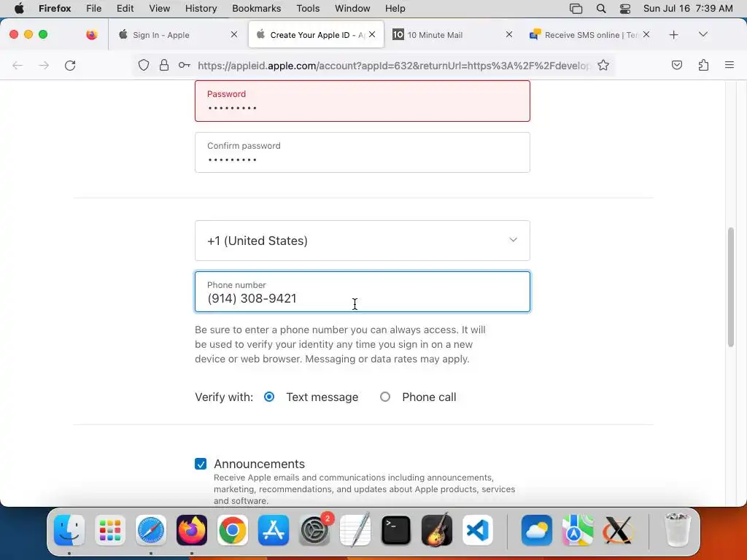Open TextEdit from the dock
Image resolution: width=747 pixels, height=560 pixels.
click(355, 530)
